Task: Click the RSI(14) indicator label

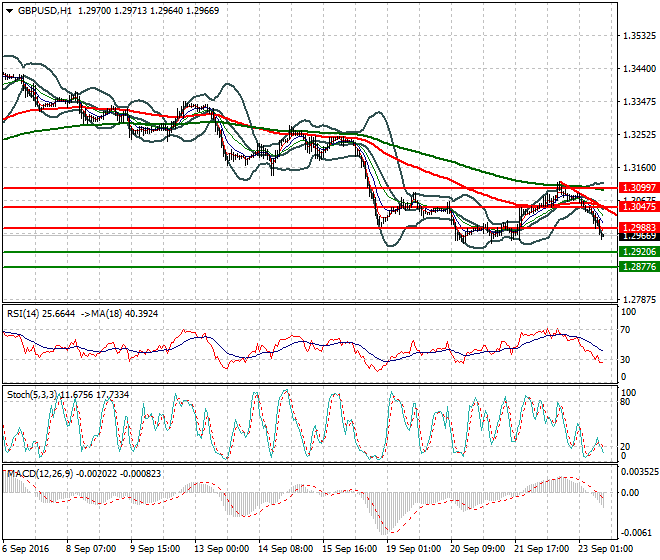Action: [x=28, y=313]
